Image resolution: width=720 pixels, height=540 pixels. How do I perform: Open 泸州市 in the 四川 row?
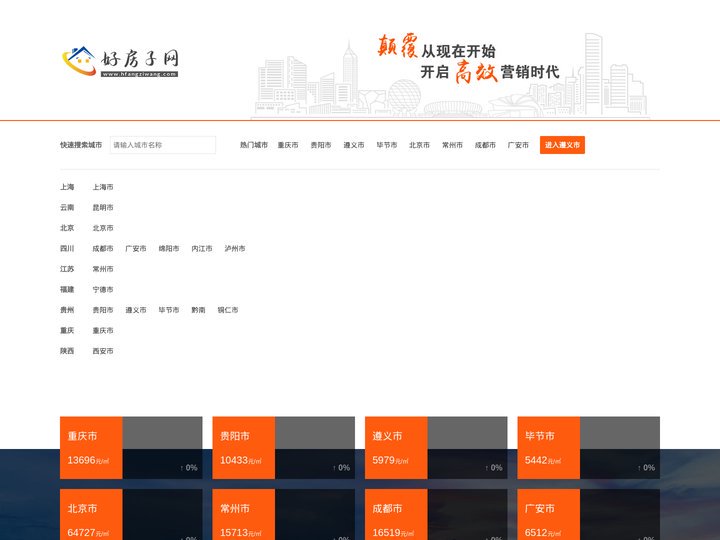235,248
